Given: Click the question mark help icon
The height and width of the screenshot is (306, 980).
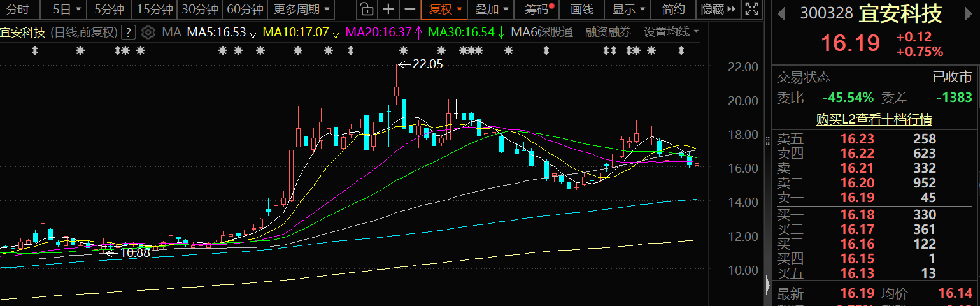Looking at the screenshot, I should 128,33.
